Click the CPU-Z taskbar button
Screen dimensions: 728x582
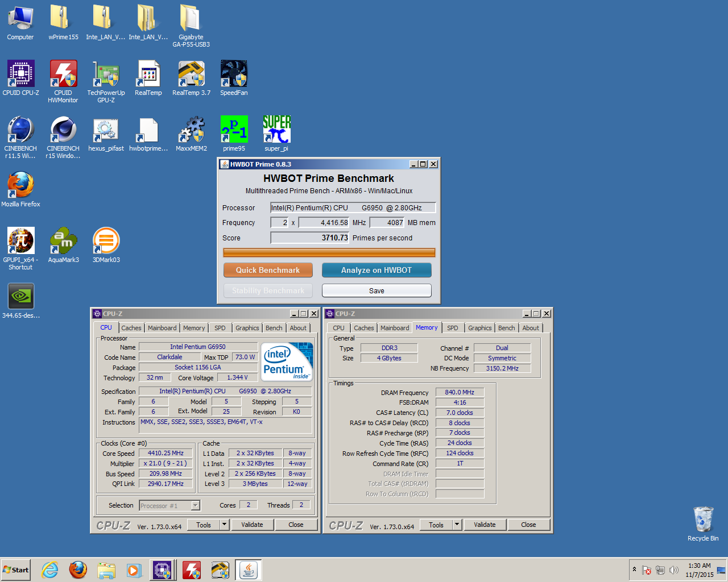(162, 570)
